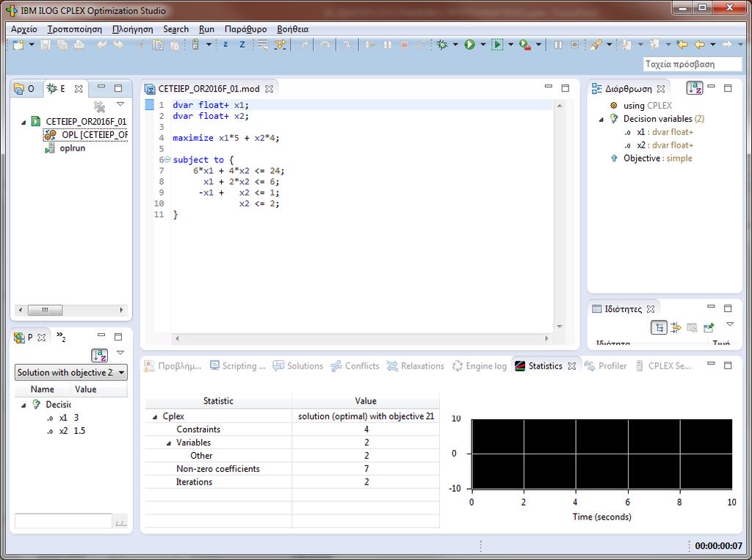Toggle alphabetical sort in Outline panel
Screen dimensions: 752x560
[x=695, y=88]
